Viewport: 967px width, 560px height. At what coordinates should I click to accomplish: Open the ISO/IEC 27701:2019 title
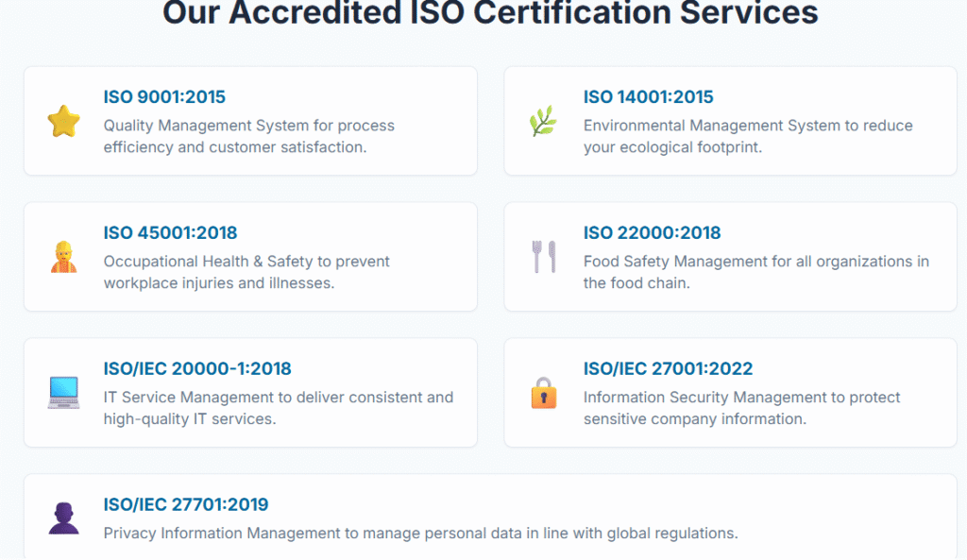tap(186, 505)
